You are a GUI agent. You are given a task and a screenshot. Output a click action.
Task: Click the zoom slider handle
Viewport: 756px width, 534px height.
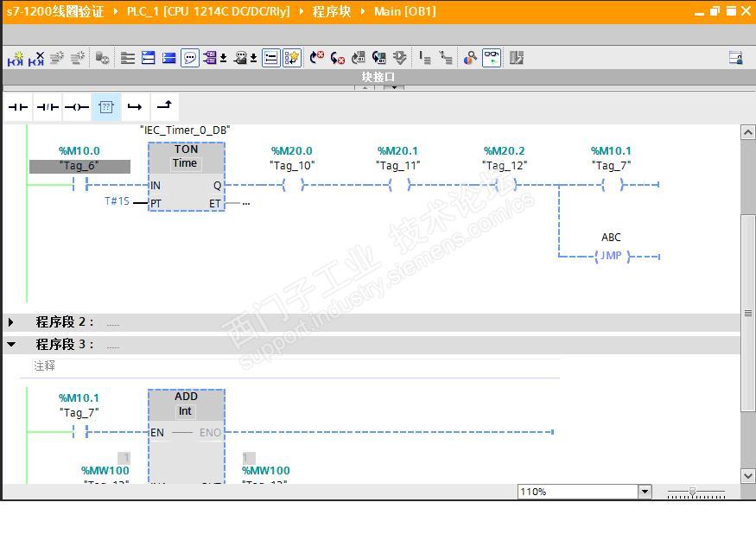pos(692,492)
